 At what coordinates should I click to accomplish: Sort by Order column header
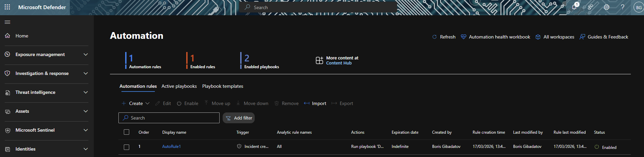coord(144,132)
